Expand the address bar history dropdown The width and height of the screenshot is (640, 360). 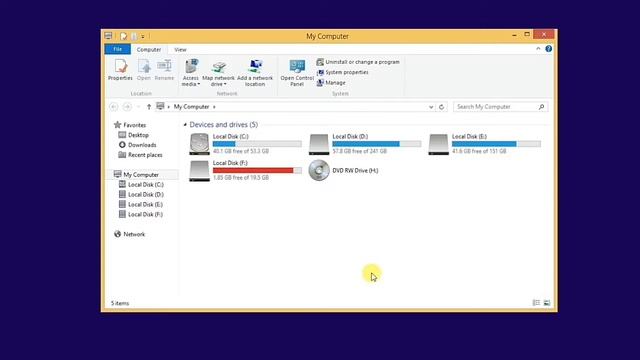coord(431,107)
